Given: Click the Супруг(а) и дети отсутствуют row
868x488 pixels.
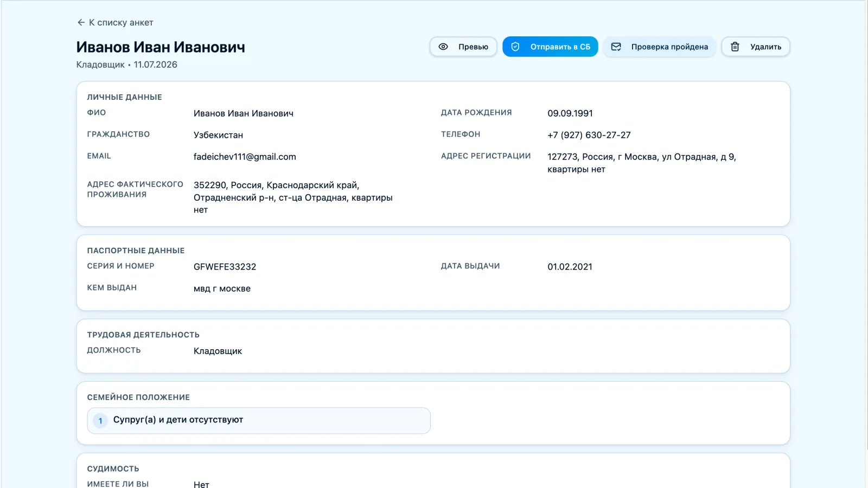Looking at the screenshot, I should click(x=259, y=421).
